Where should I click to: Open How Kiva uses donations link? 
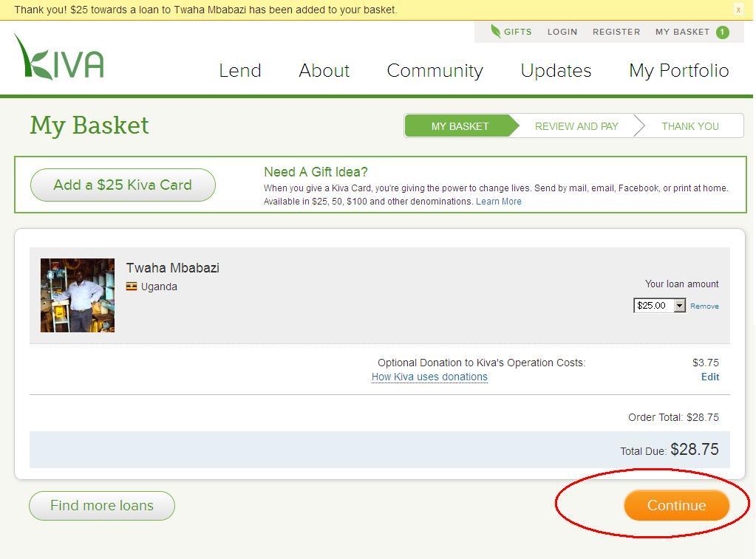click(429, 377)
